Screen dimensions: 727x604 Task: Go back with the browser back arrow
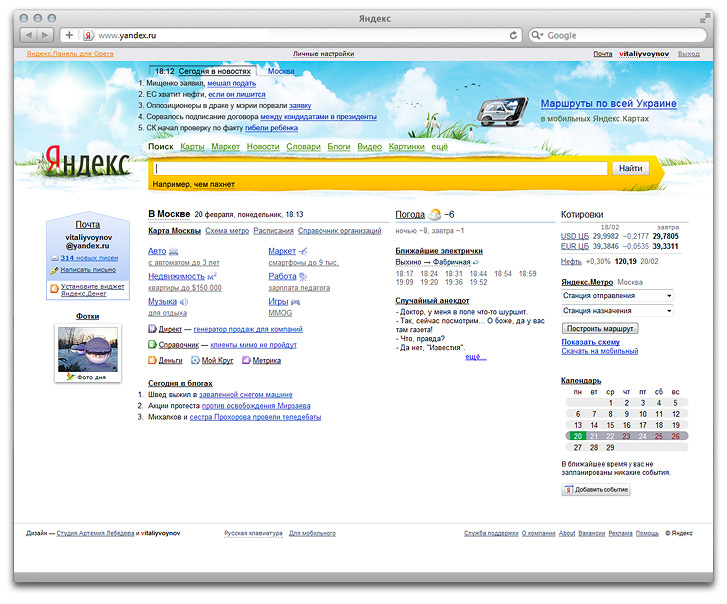pos(29,35)
